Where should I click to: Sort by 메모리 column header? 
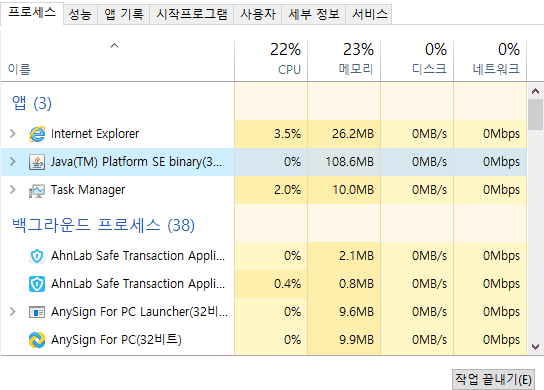(344, 60)
